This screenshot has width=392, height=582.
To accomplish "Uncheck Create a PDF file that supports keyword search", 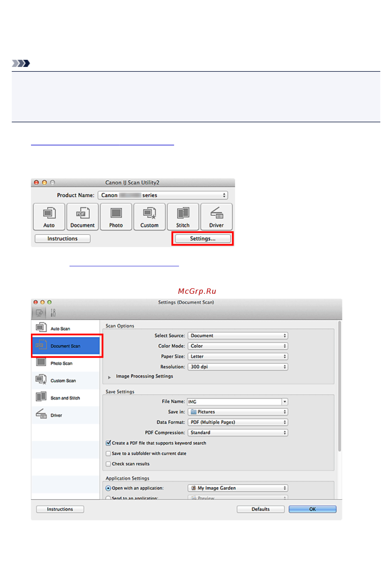I will 108,443.
